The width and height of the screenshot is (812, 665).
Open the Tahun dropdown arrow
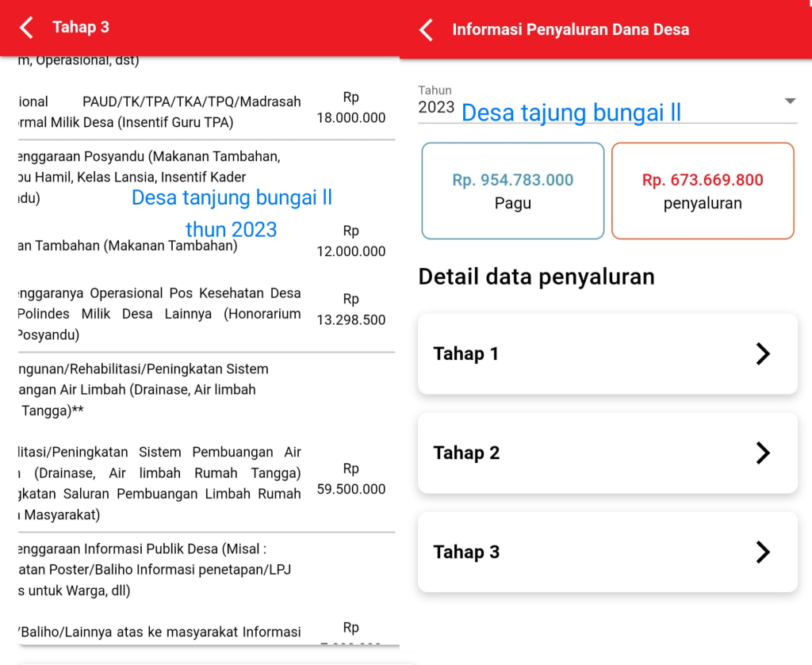click(789, 101)
